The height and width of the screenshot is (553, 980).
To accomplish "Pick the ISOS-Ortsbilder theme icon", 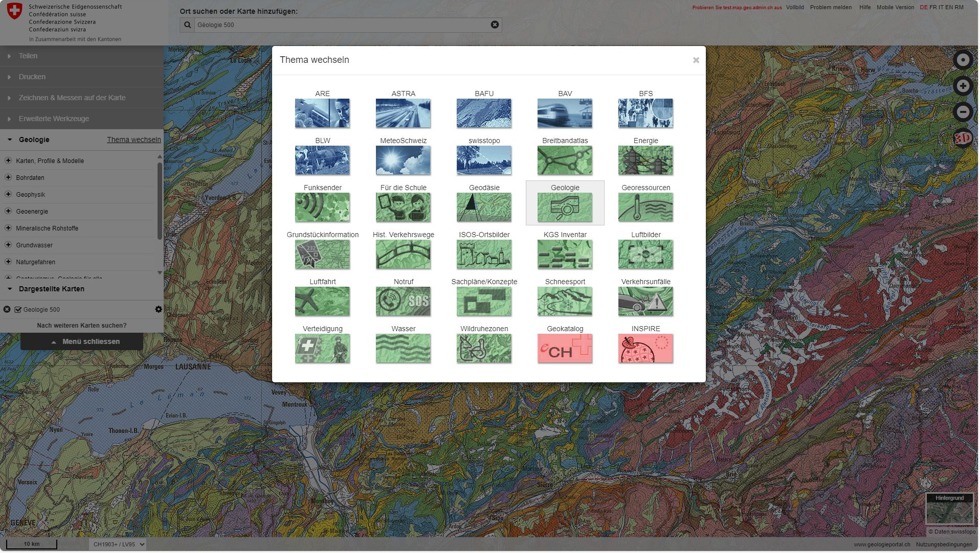I will tap(484, 254).
